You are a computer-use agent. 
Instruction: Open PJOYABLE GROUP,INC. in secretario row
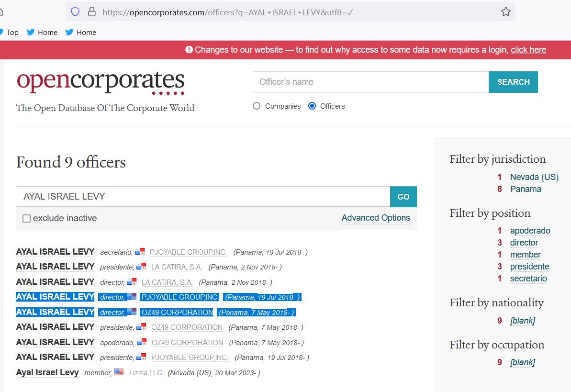(x=188, y=252)
